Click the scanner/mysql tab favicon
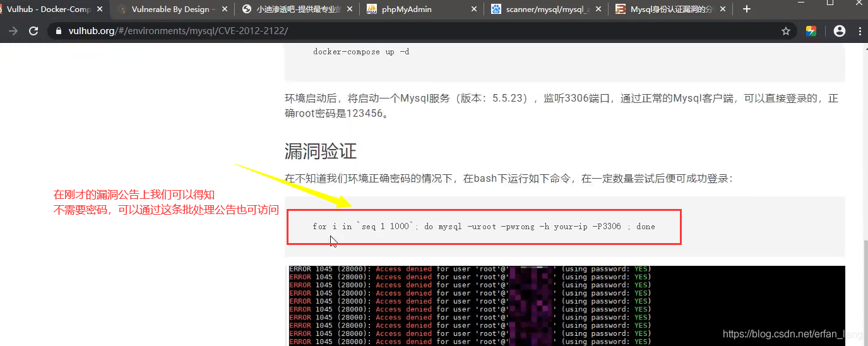 [496, 9]
